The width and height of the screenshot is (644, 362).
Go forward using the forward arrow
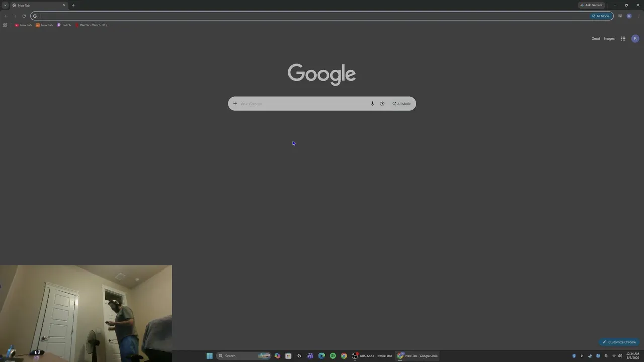click(x=15, y=16)
